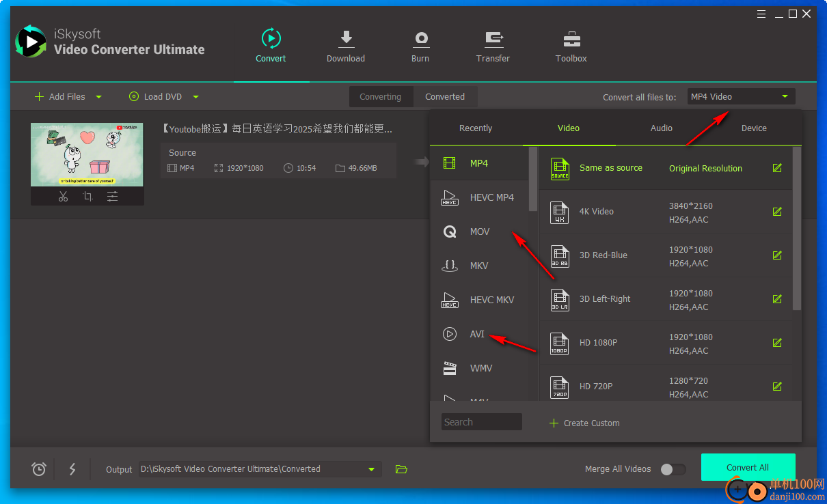Select the Video format tab

click(x=569, y=128)
